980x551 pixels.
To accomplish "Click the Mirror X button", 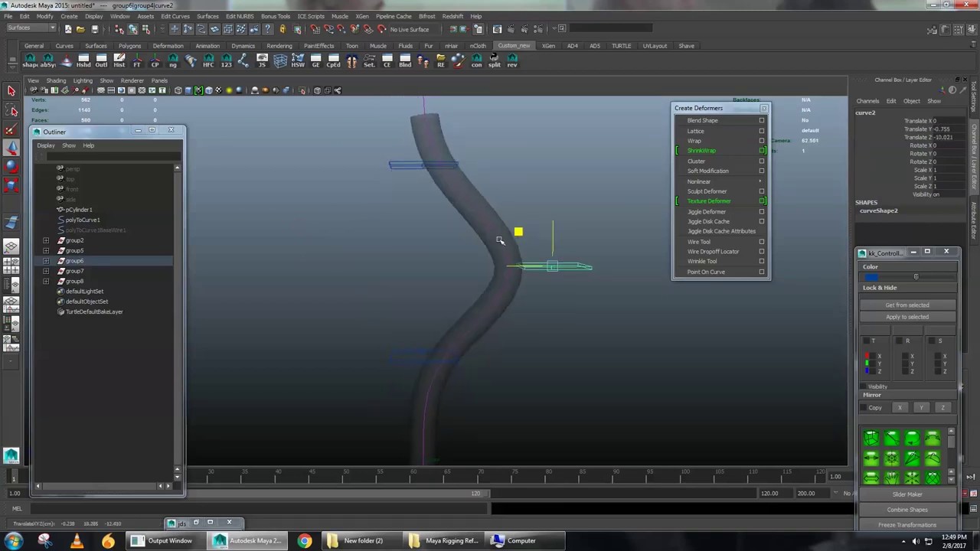I will pyautogui.click(x=900, y=407).
